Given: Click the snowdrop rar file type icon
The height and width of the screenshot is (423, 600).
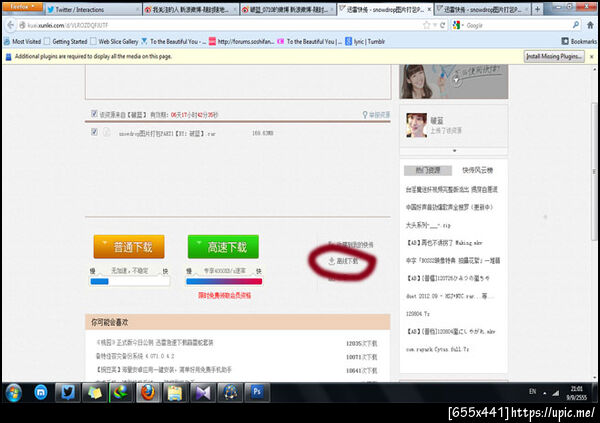Looking at the screenshot, I should (106, 132).
